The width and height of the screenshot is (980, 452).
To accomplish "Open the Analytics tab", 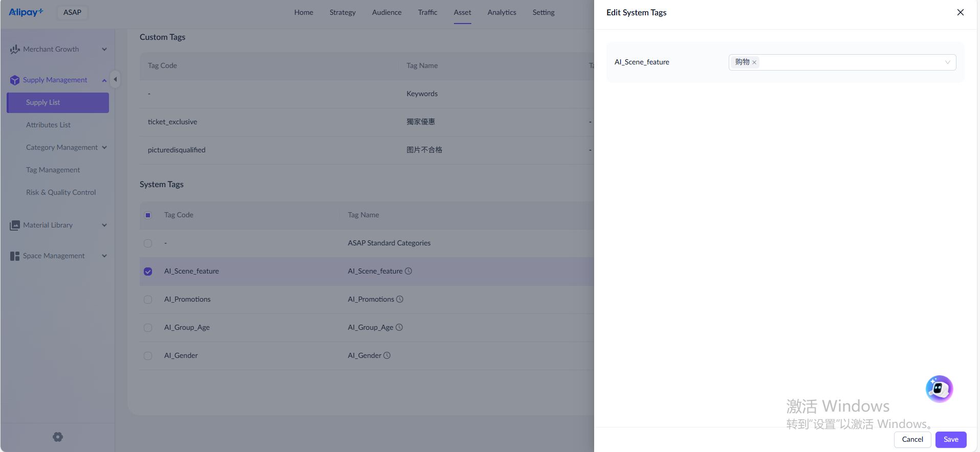I will tap(502, 12).
